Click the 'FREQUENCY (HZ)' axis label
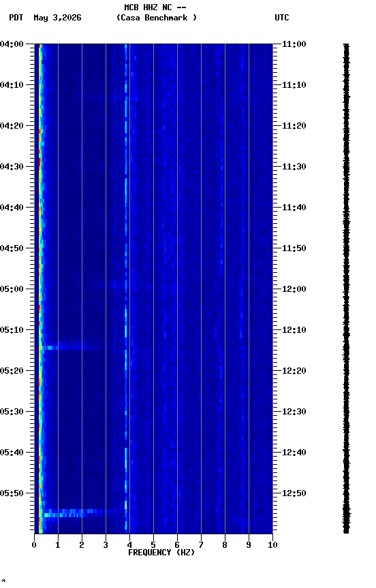The image size is (376, 588). coord(161,553)
